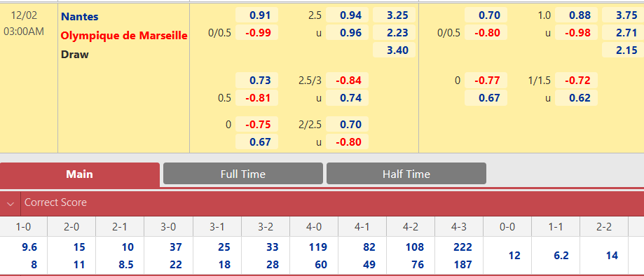The width and height of the screenshot is (644, 276).
Task: Switch to the Full Time tab
Action: (x=243, y=174)
